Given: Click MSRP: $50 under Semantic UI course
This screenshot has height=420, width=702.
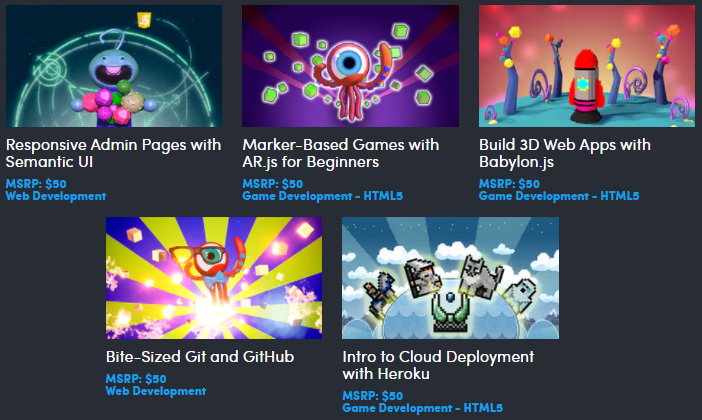Looking at the screenshot, I should pyautogui.click(x=36, y=184).
